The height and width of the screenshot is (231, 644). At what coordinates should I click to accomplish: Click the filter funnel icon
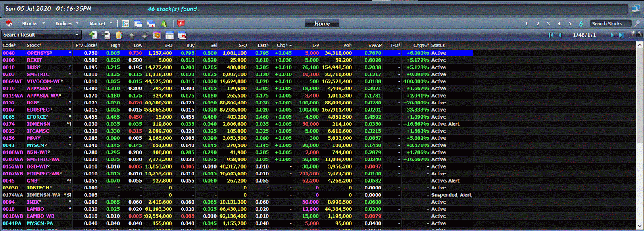tap(632, 34)
